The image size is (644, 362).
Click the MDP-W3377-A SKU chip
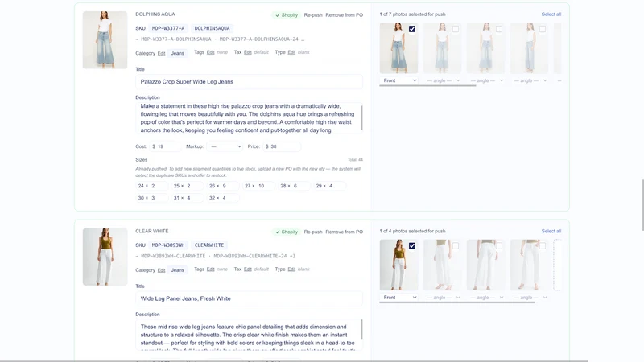tap(168, 28)
